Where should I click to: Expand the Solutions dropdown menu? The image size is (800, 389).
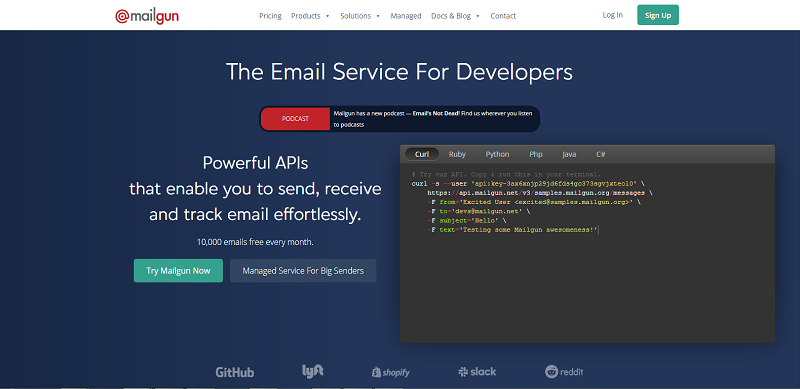[360, 16]
